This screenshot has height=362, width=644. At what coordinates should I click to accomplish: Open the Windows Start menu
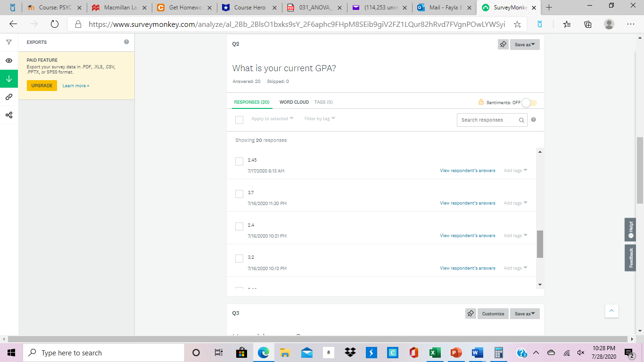(11, 353)
